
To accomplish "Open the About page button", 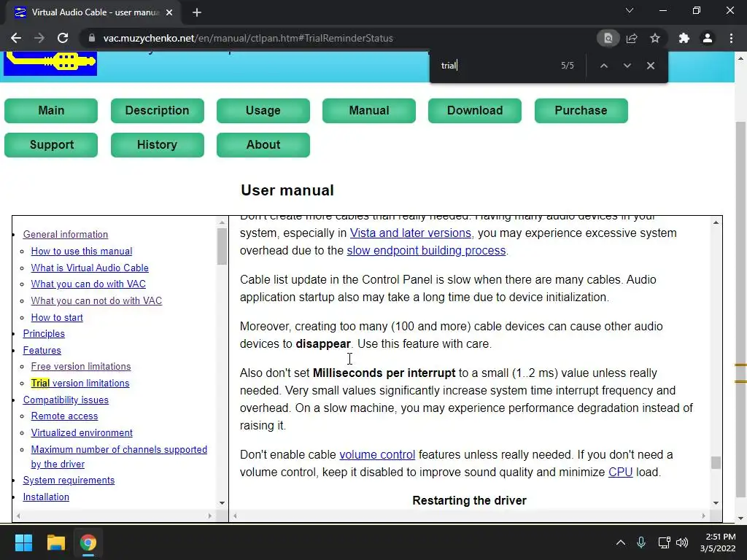I will (263, 145).
